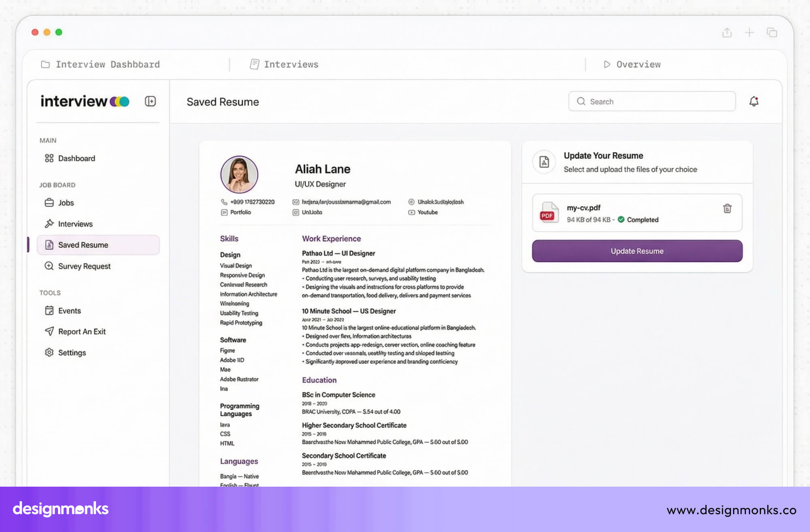Click the Update Resume button
The height and width of the screenshot is (532, 810).
tap(637, 251)
